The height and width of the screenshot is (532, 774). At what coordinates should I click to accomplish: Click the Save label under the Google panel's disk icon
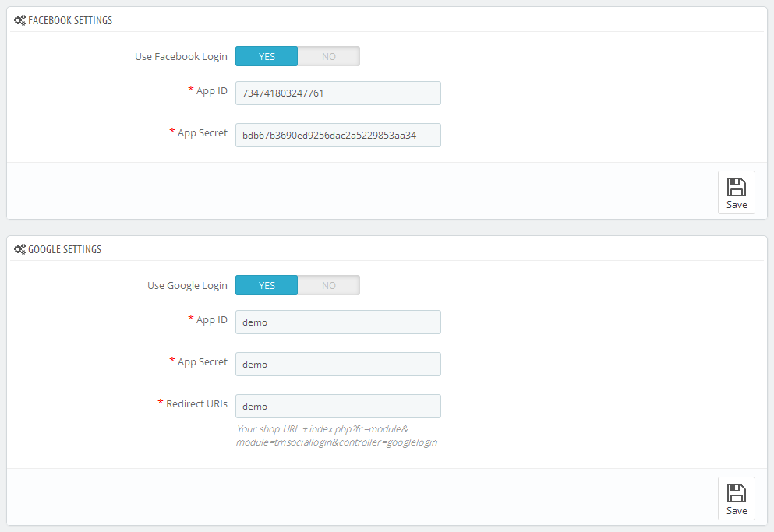pyautogui.click(x=737, y=511)
